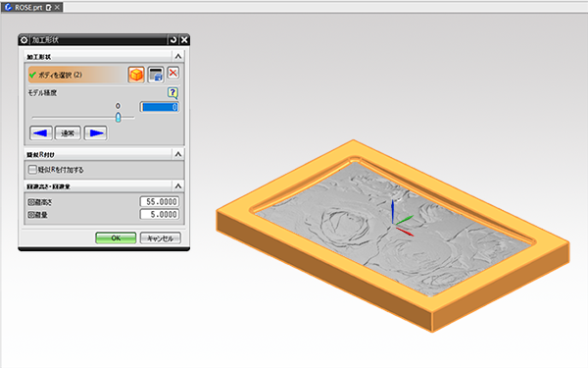Click the ボディを選択 (2) selection row
The width and height of the screenshot is (588, 368).
pos(76,75)
